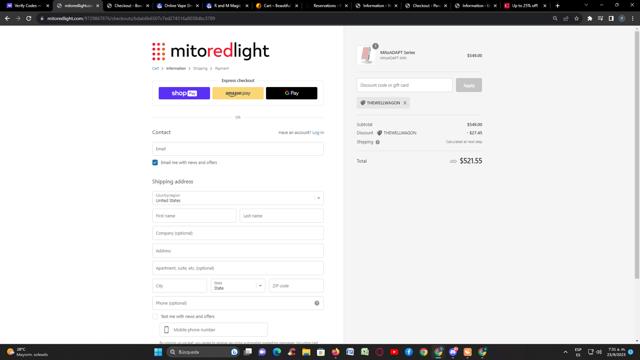The height and width of the screenshot is (360, 640).
Task: Show the phone field help question icon
Action: click(x=317, y=303)
